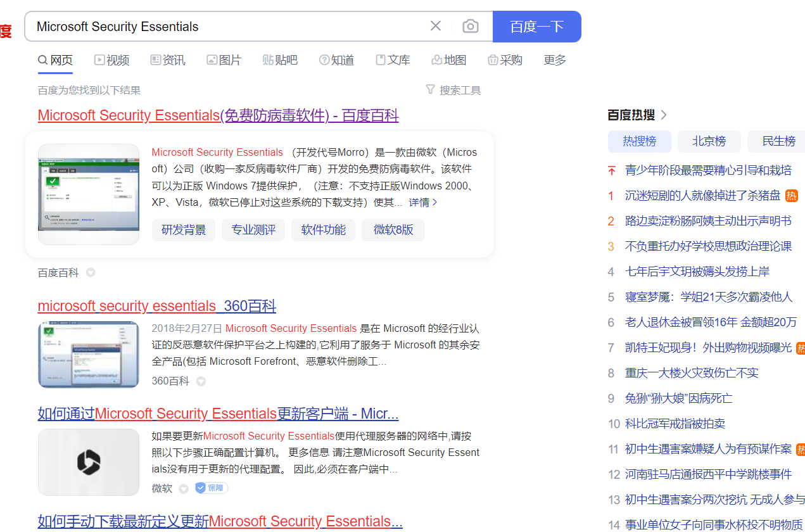The width and height of the screenshot is (805, 532).
Task: Click the 360百科 result thumbnail
Action: point(89,354)
